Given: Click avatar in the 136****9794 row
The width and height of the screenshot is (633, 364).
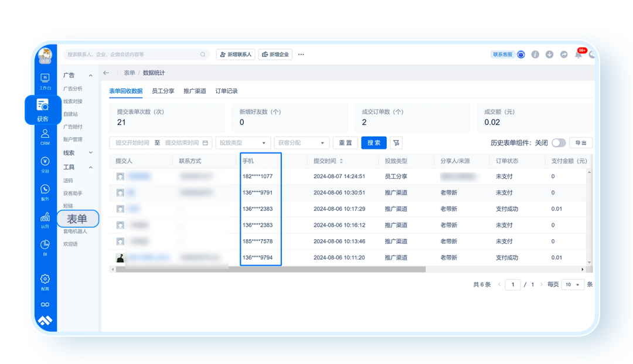Looking at the screenshot, I should point(120,257).
